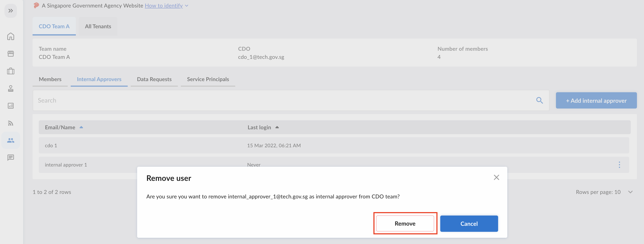This screenshot has height=244, width=644.
Task: Click the cdo 1 row name
Action: tap(51, 145)
